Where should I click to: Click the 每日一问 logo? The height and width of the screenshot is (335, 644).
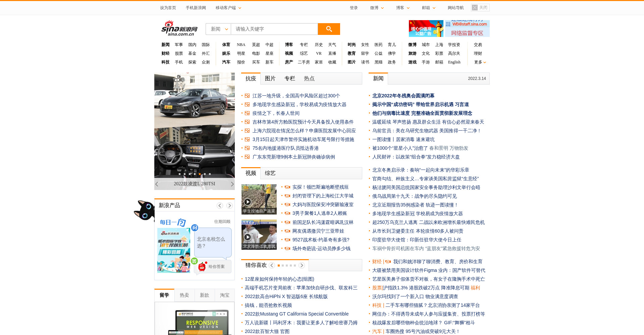pyautogui.click(x=173, y=222)
